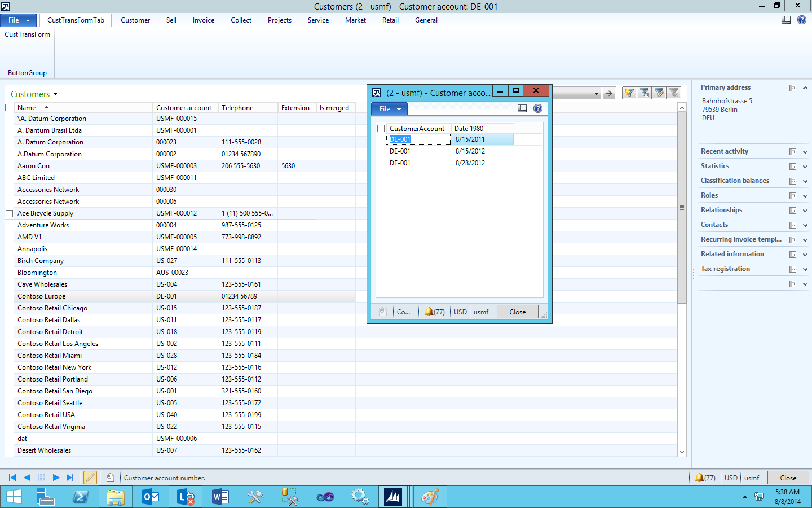812x508 pixels.
Task: Sort by Name column header
Action: (83, 107)
